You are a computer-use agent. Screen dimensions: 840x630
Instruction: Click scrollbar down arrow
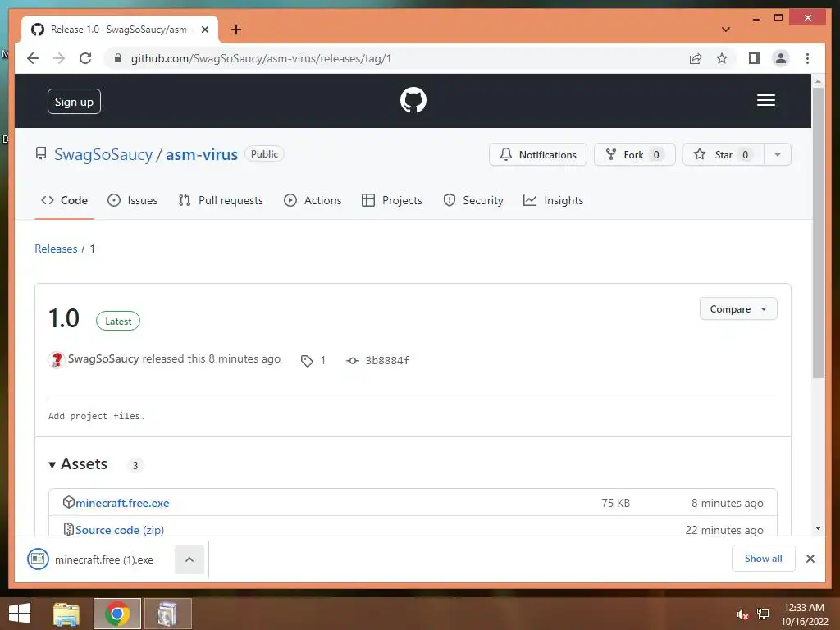(x=818, y=528)
